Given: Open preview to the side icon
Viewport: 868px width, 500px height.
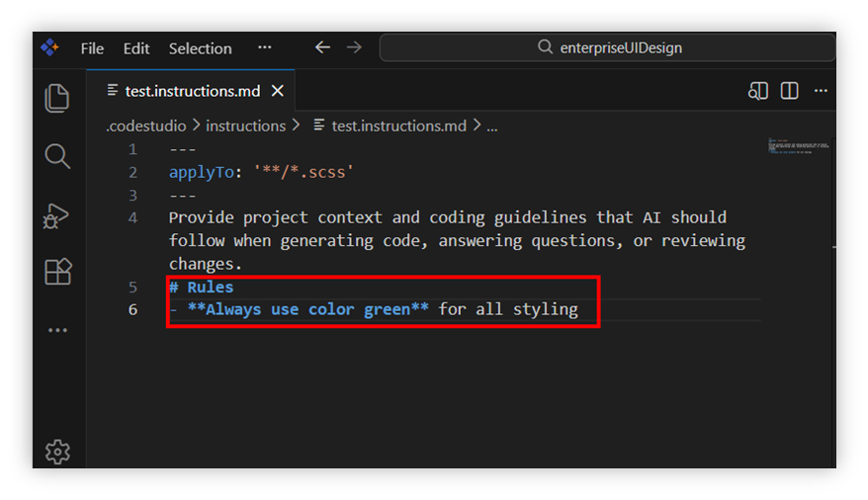Looking at the screenshot, I should (x=758, y=91).
